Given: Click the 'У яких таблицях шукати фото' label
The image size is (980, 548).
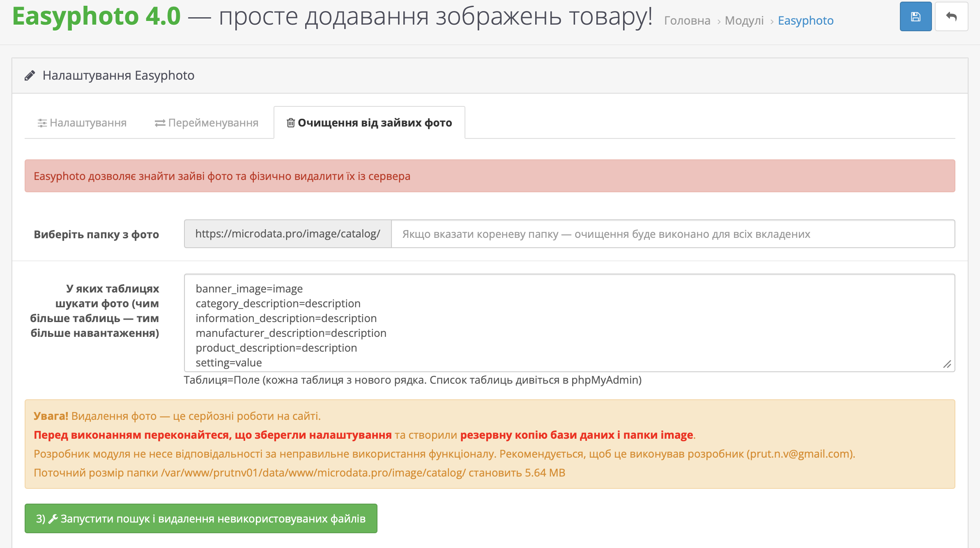Looking at the screenshot, I should 94,311.
